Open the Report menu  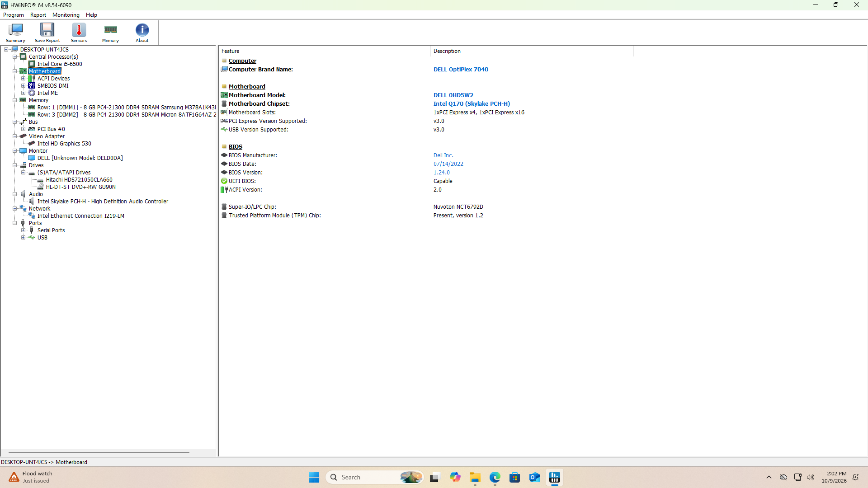coord(38,15)
